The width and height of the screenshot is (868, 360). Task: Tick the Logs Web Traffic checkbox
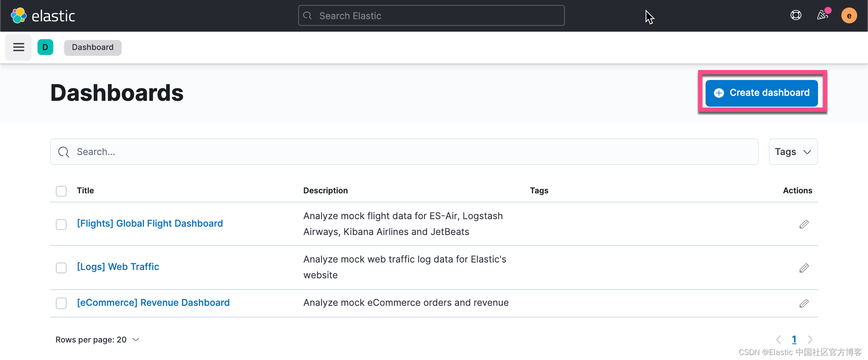[x=61, y=267]
